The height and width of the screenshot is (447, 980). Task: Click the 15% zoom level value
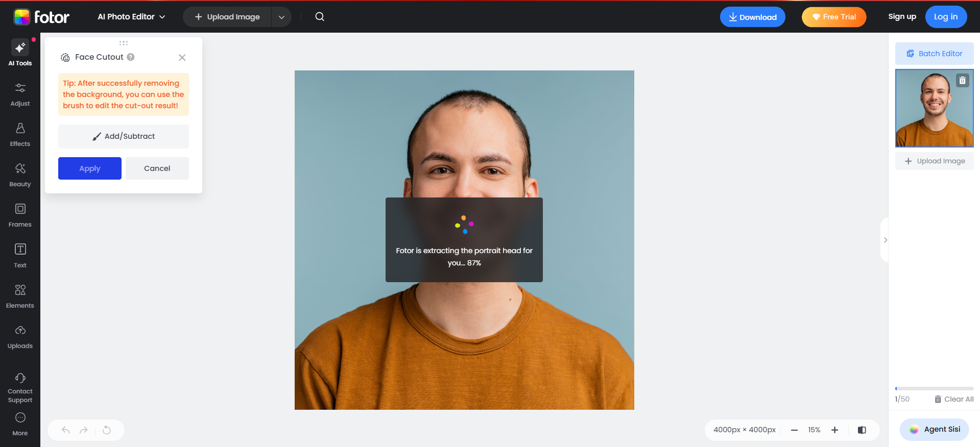814,430
